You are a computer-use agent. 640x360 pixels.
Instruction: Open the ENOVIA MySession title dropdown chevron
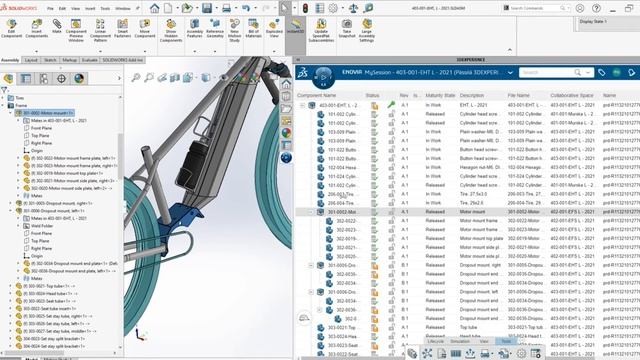(510, 73)
